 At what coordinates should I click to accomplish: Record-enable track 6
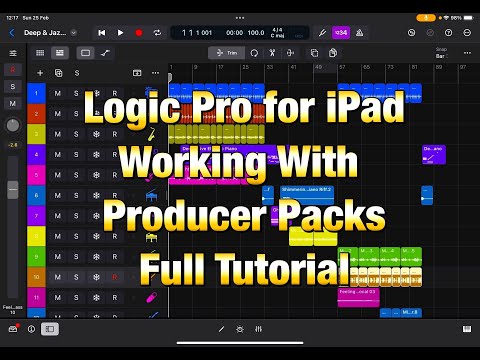(x=115, y=196)
